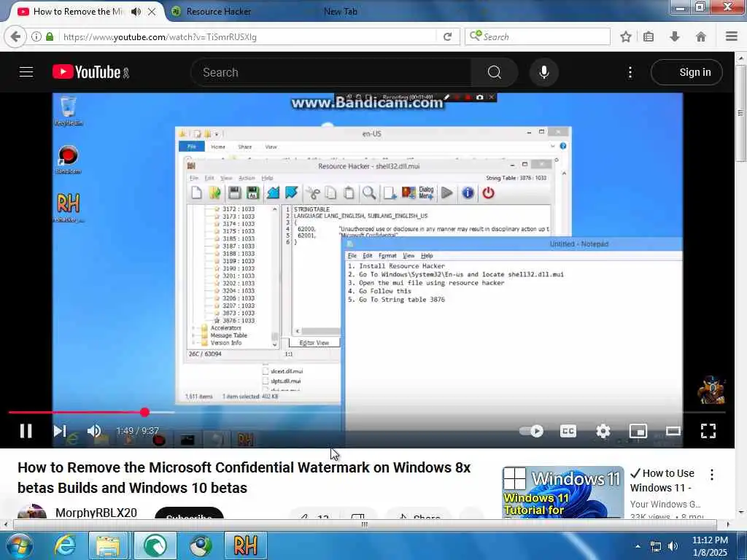Bookmark this page with the star icon
The image size is (747, 560).
[625, 36]
